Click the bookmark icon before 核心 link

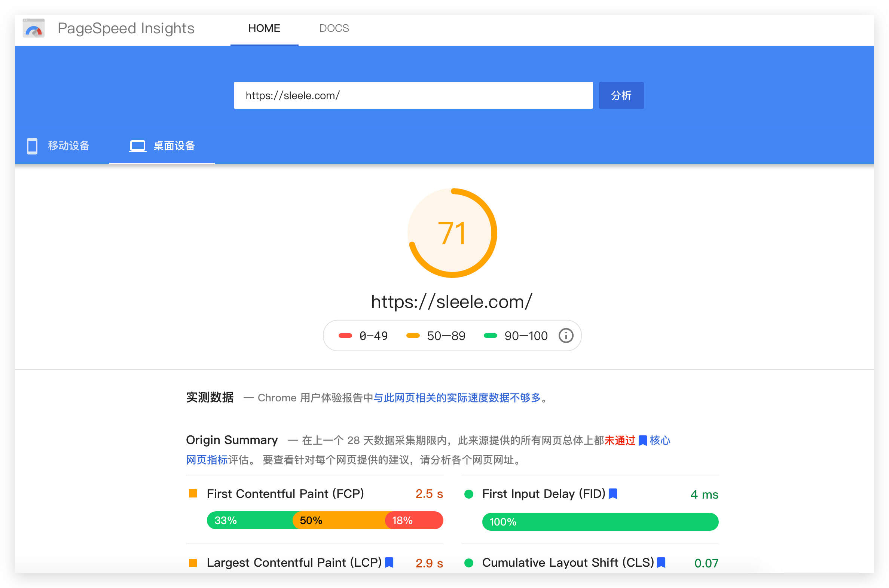[x=642, y=440]
